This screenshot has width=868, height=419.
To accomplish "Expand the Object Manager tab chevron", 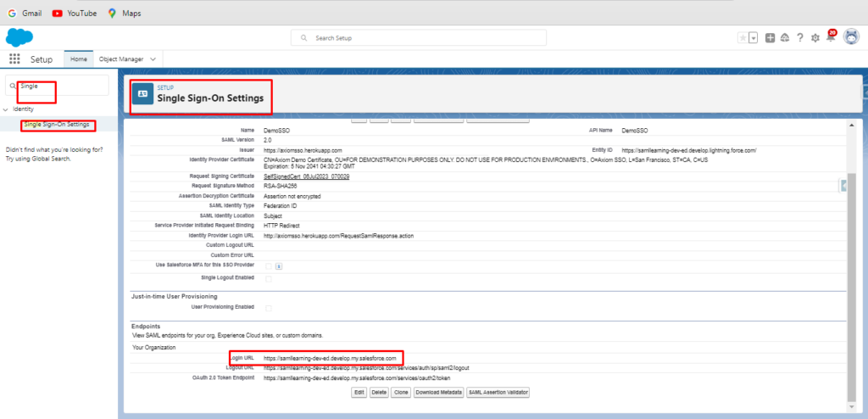I will click(153, 59).
